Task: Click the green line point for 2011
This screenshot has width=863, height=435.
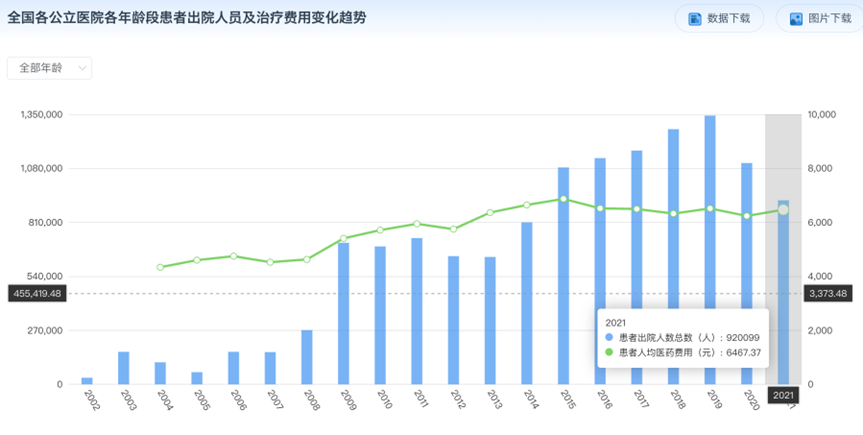Action: [x=417, y=224]
